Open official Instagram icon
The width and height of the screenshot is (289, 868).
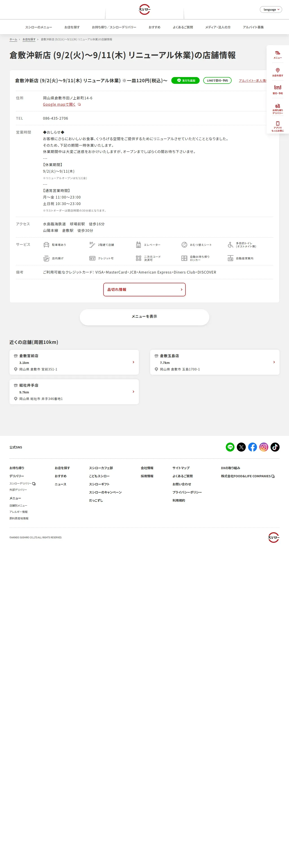(x=264, y=447)
